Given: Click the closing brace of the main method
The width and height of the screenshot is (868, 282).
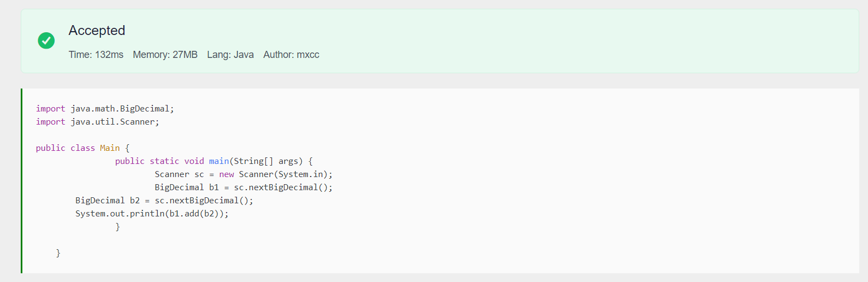Looking at the screenshot, I should click(117, 227).
